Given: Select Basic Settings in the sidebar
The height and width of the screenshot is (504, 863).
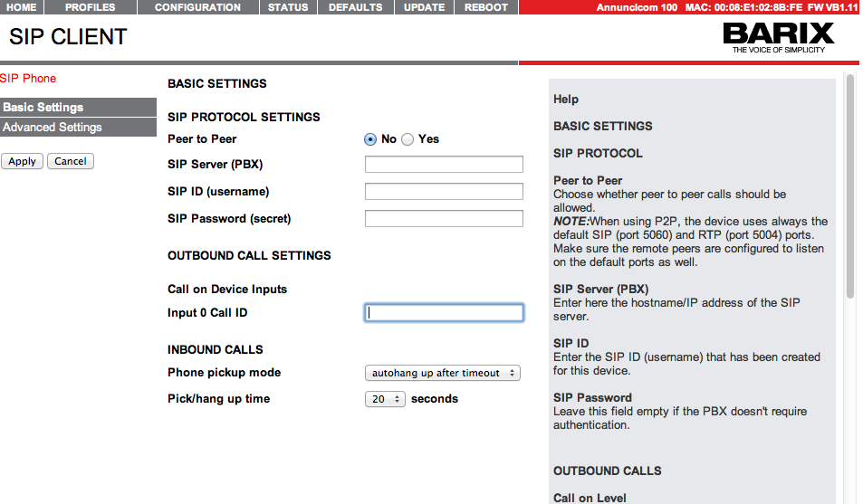Looking at the screenshot, I should pos(43,108).
